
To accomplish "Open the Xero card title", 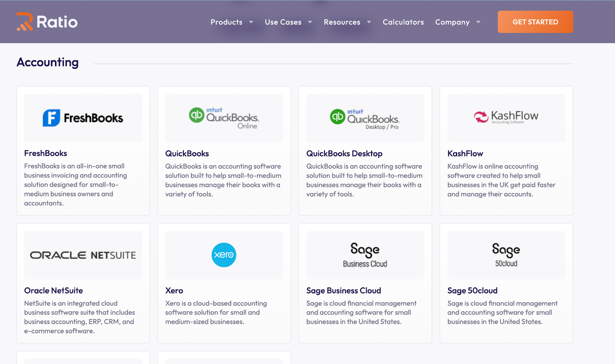I will click(174, 291).
